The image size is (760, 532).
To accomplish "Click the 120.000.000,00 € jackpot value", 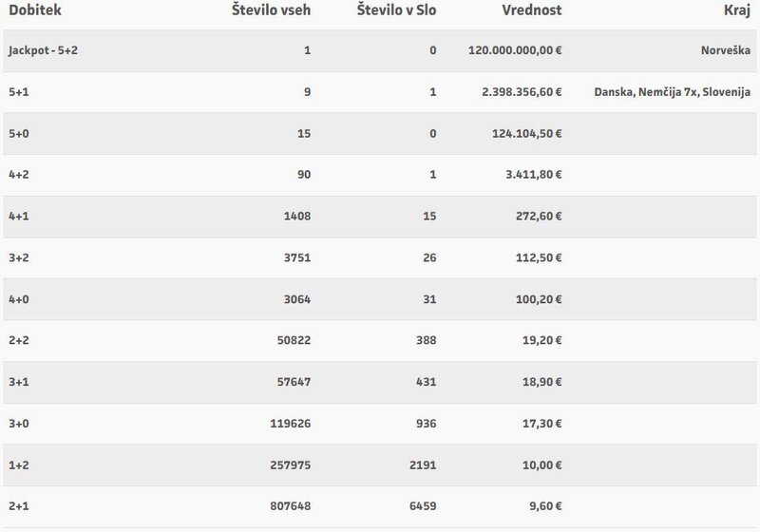I will point(515,50).
